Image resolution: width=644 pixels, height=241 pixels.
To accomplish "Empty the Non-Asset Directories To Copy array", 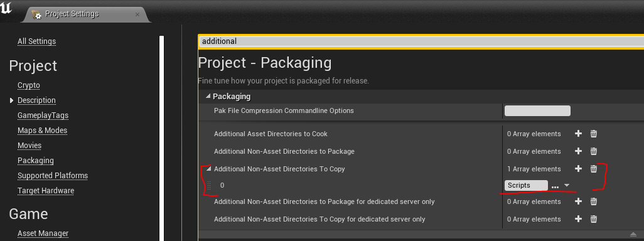I will pyautogui.click(x=594, y=169).
